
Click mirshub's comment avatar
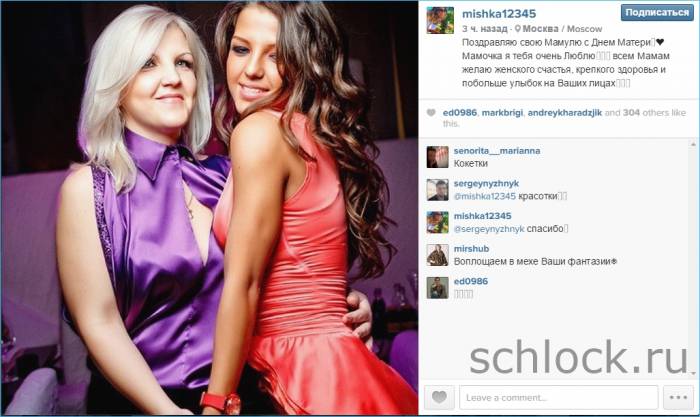(x=438, y=255)
